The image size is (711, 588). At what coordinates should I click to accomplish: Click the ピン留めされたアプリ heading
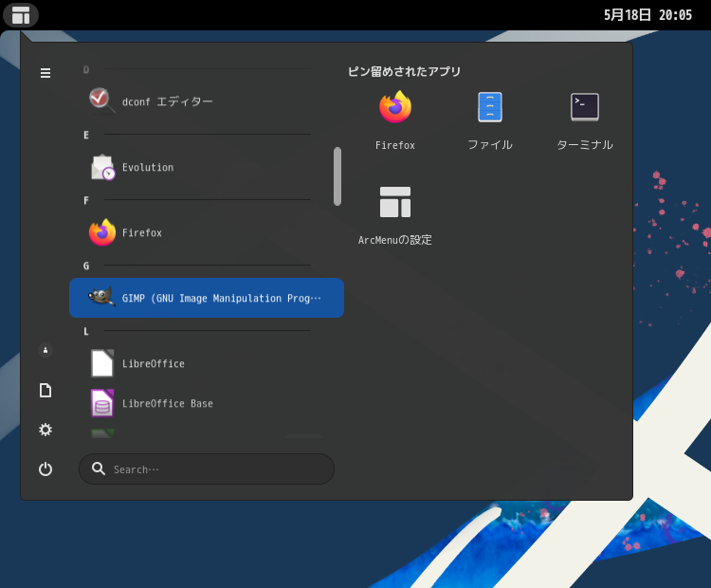coord(404,71)
